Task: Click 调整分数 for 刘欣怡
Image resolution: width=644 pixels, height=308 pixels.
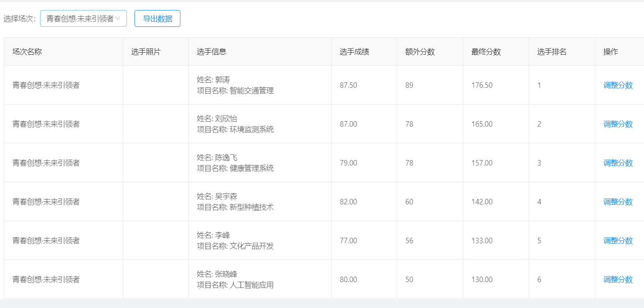Action: click(x=618, y=124)
